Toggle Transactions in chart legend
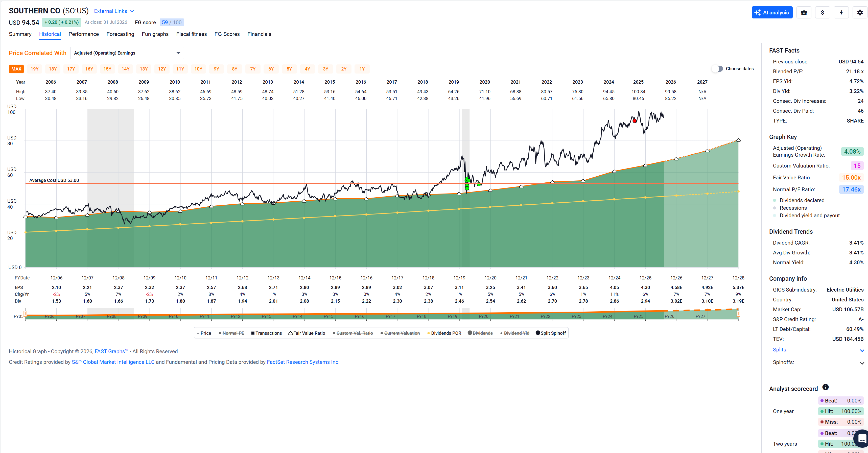The height and width of the screenshot is (453, 868). [267, 333]
